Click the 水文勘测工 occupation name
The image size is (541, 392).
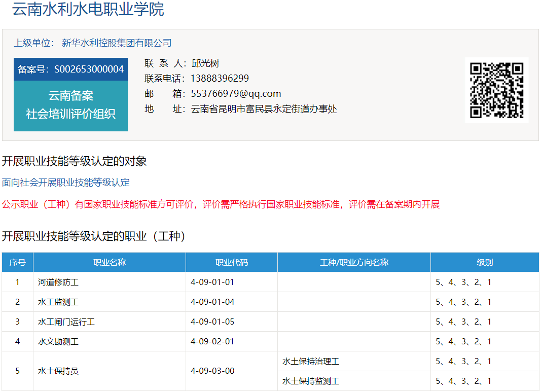[58, 342]
